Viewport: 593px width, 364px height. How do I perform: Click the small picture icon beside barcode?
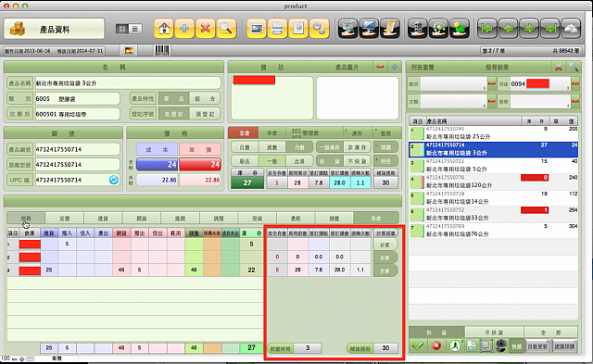(129, 50)
